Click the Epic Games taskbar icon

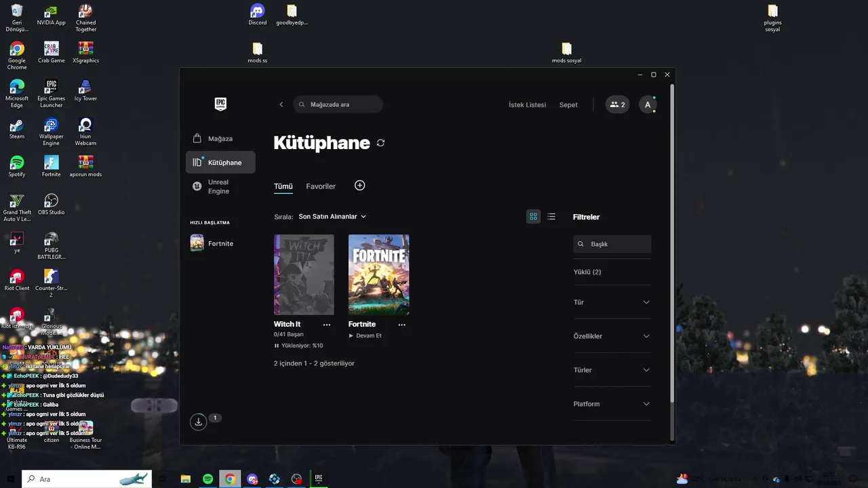319,479
